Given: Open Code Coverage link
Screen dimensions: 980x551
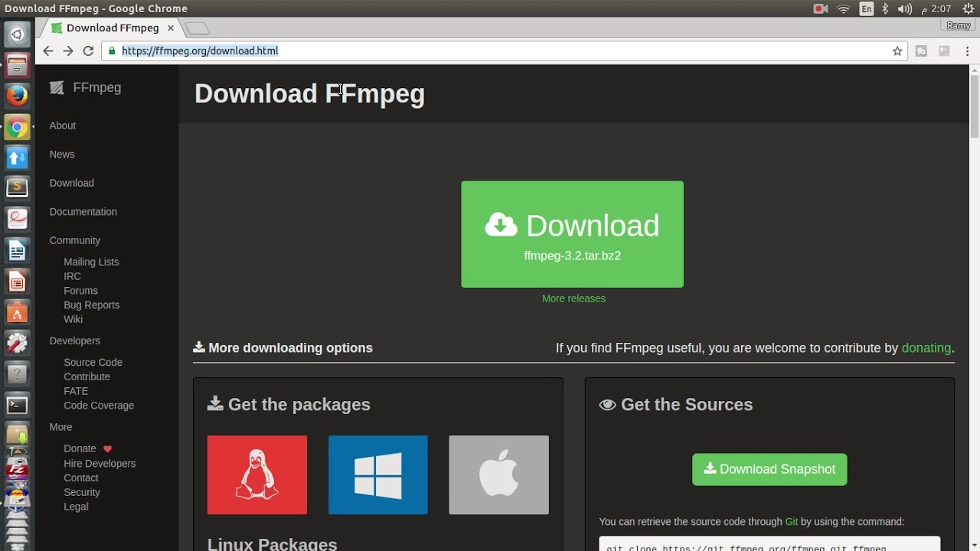Looking at the screenshot, I should [99, 406].
